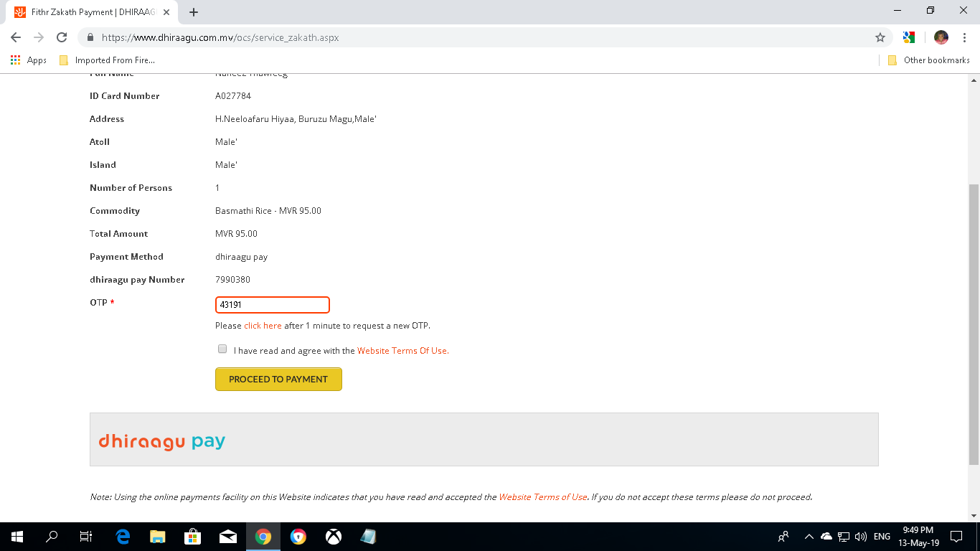This screenshot has height=551, width=980.
Task: Show hidden system tray icons
Action: pos(809,536)
